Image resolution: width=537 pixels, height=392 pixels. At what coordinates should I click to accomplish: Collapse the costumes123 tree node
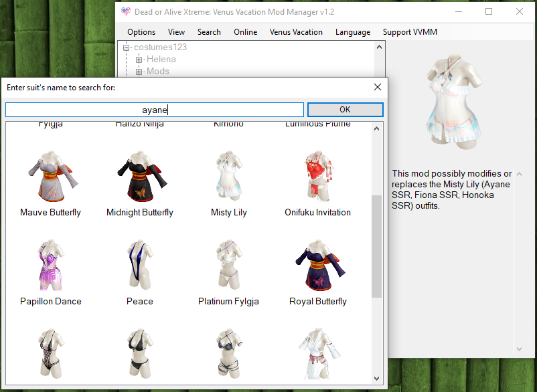[126, 47]
